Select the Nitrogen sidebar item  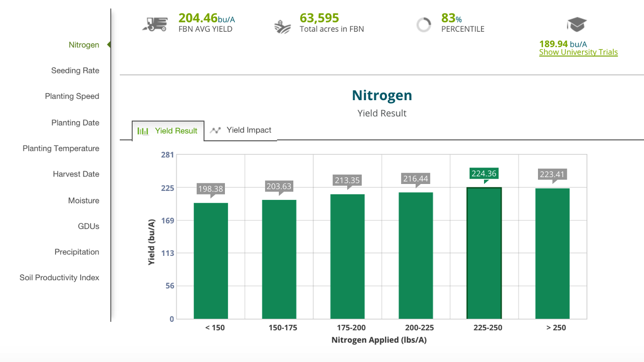(x=84, y=45)
